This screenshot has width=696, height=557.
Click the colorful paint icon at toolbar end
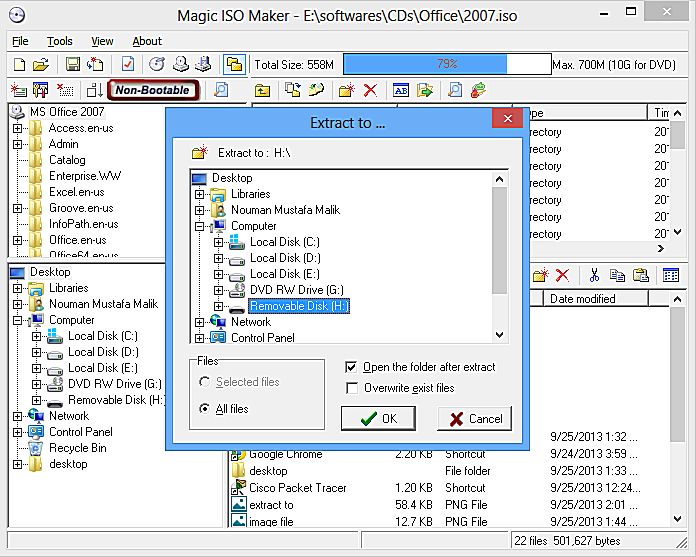(478, 90)
